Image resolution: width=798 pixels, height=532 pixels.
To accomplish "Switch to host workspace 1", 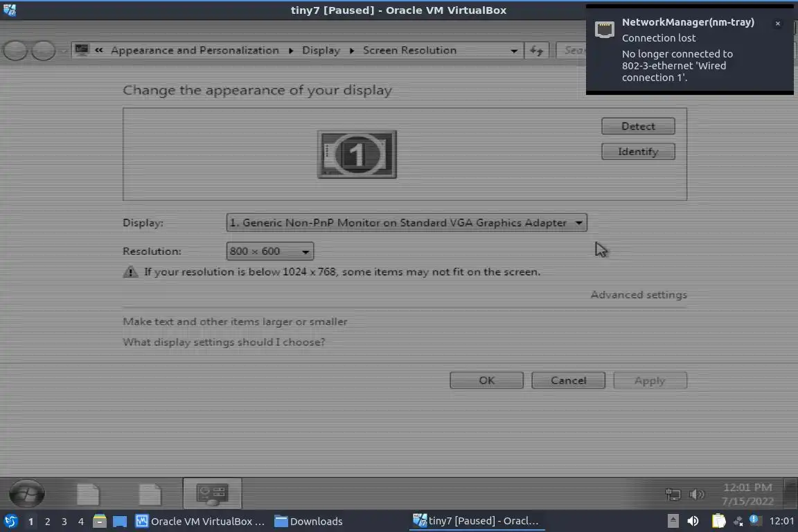I will click(30, 522).
